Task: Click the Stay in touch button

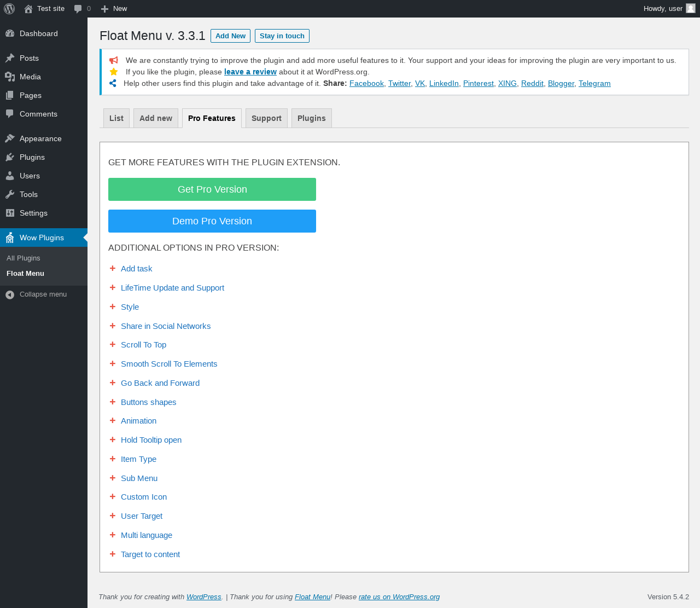Action: coord(282,36)
